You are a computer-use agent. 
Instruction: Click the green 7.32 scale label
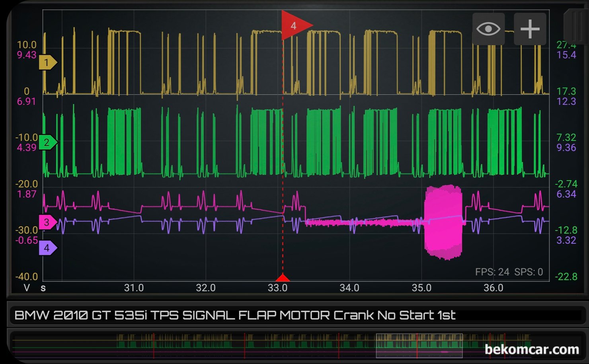coord(566,138)
